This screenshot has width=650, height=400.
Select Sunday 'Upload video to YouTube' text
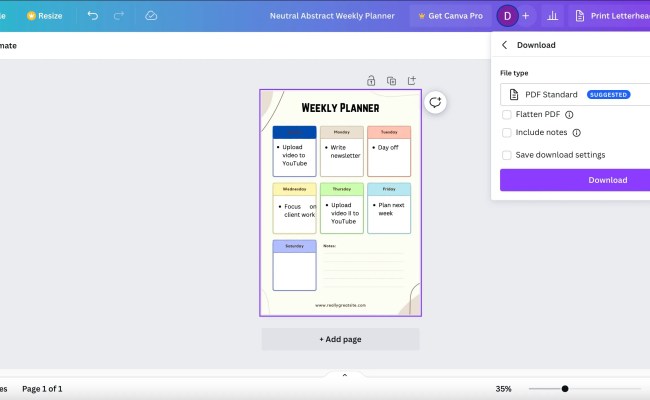click(293, 155)
